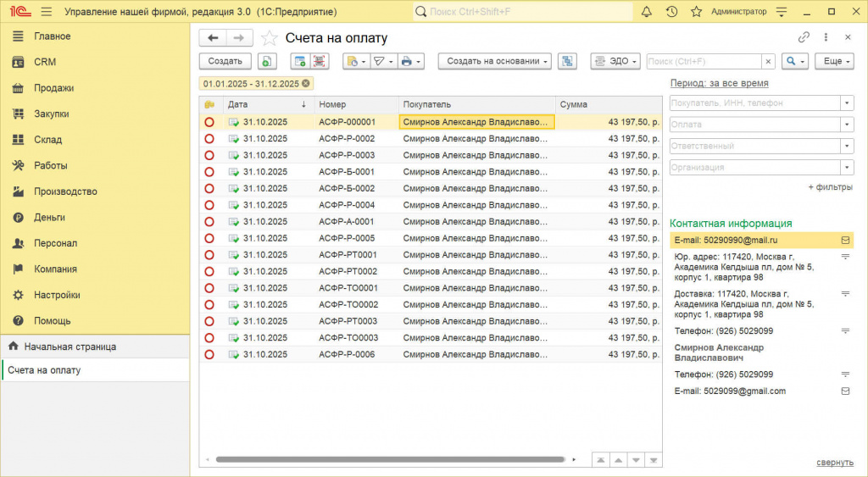Click the favorites star next to Счета на оплату

tap(269, 38)
